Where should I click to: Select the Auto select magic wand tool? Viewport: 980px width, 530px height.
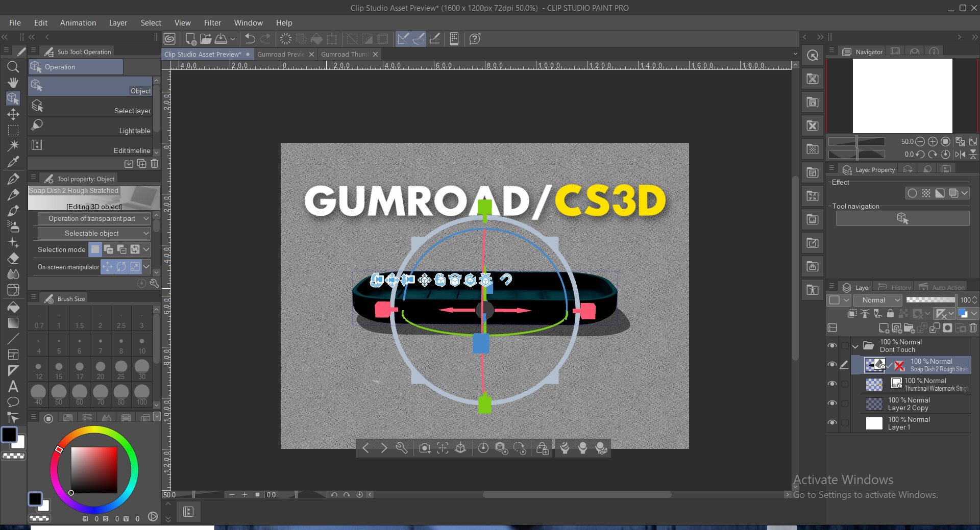coord(13,146)
